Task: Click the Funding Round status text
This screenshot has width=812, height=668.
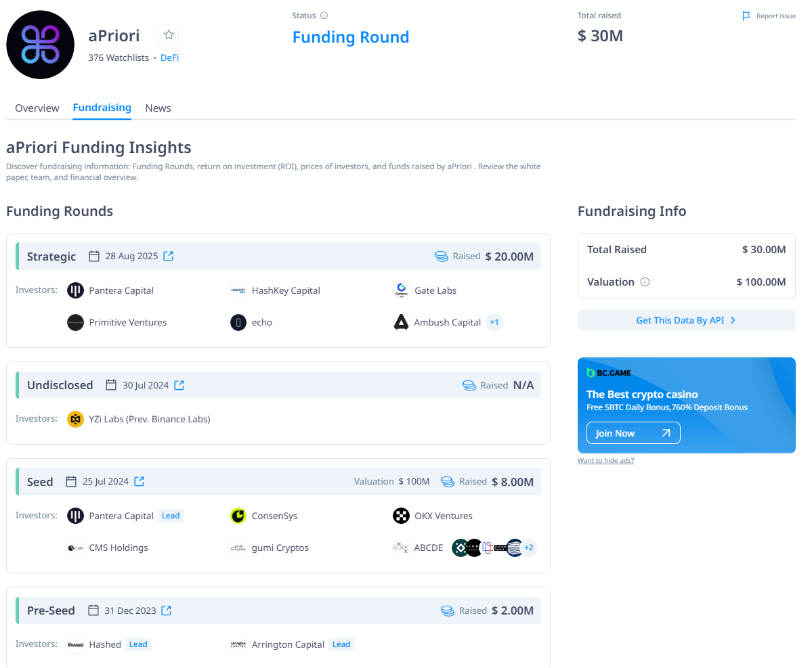Action: pos(351,37)
